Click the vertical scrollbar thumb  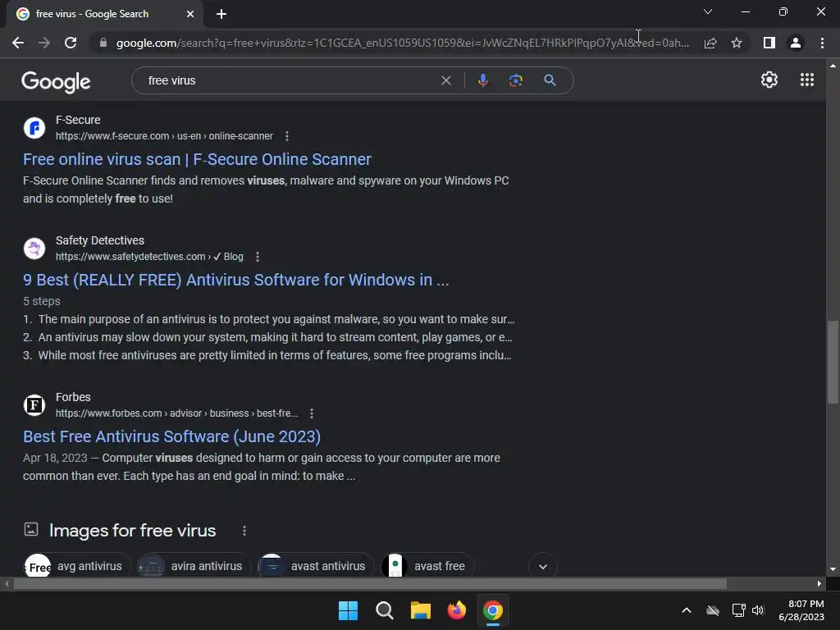click(833, 362)
